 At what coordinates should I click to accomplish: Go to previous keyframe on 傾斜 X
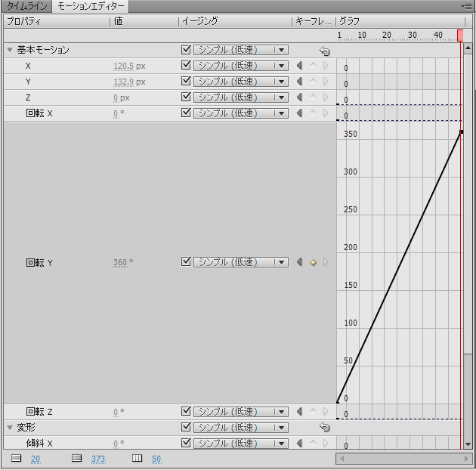click(x=300, y=443)
